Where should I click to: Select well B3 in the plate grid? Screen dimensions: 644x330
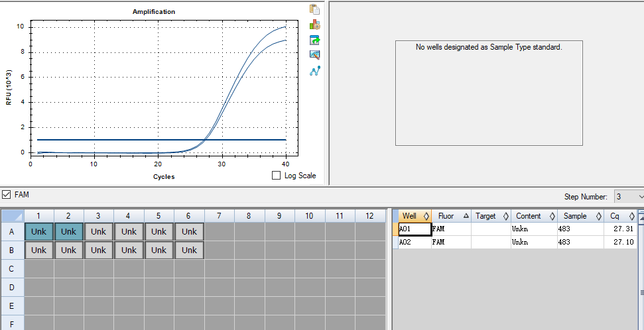tap(99, 250)
